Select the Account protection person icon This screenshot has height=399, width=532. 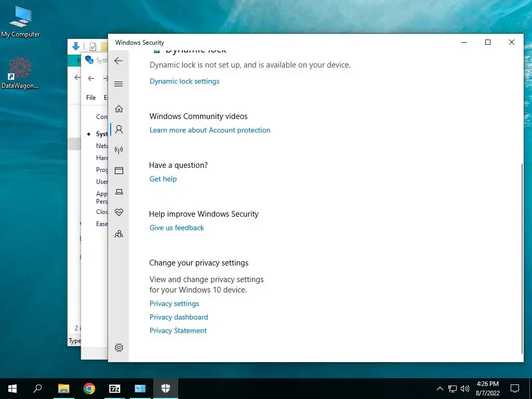(x=119, y=129)
